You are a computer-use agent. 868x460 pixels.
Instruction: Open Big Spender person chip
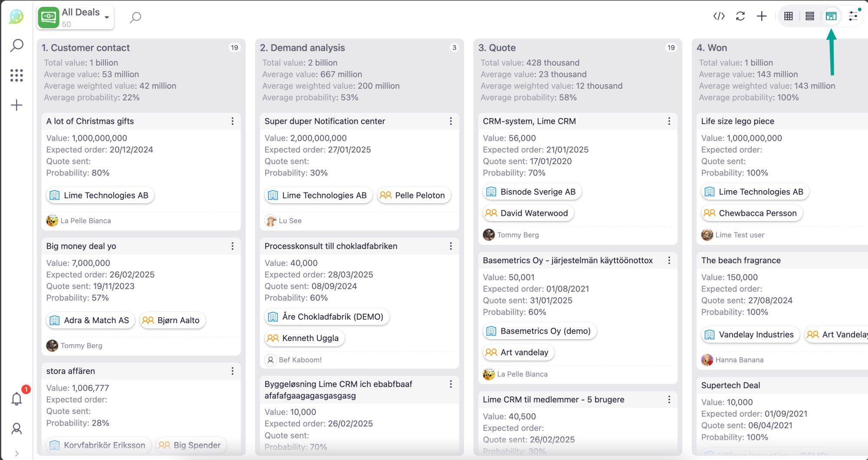[191, 445]
